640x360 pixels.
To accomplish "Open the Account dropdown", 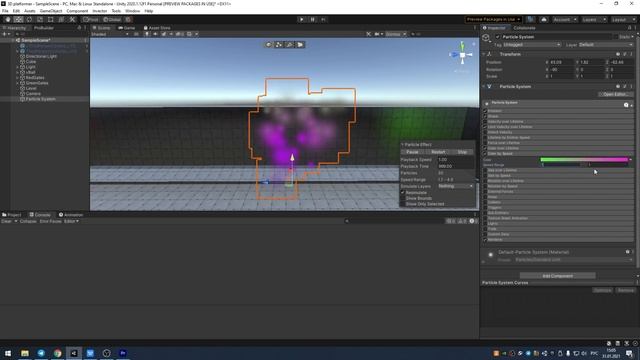I will point(564,19).
